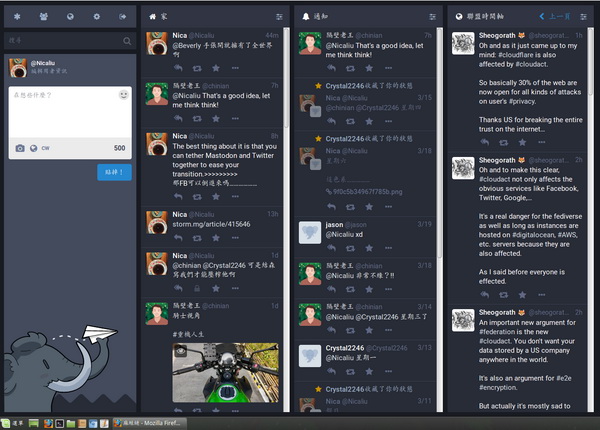
Task: Click the search magnifier icon
Action: click(x=127, y=41)
